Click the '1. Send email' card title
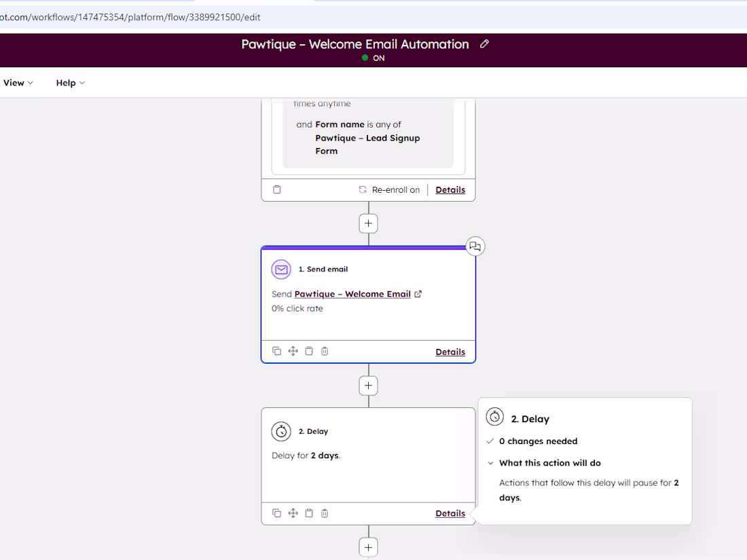Image resolution: width=747 pixels, height=560 pixels. [x=323, y=269]
